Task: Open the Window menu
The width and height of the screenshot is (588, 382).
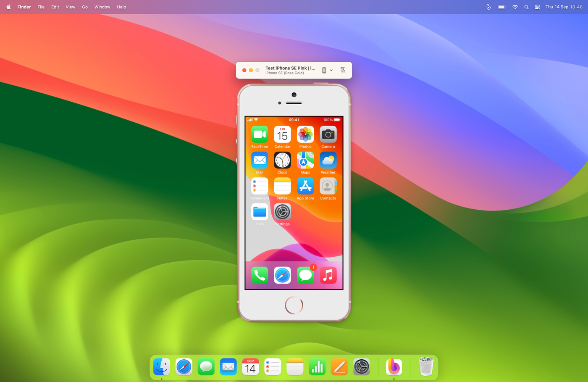Action: (x=102, y=7)
